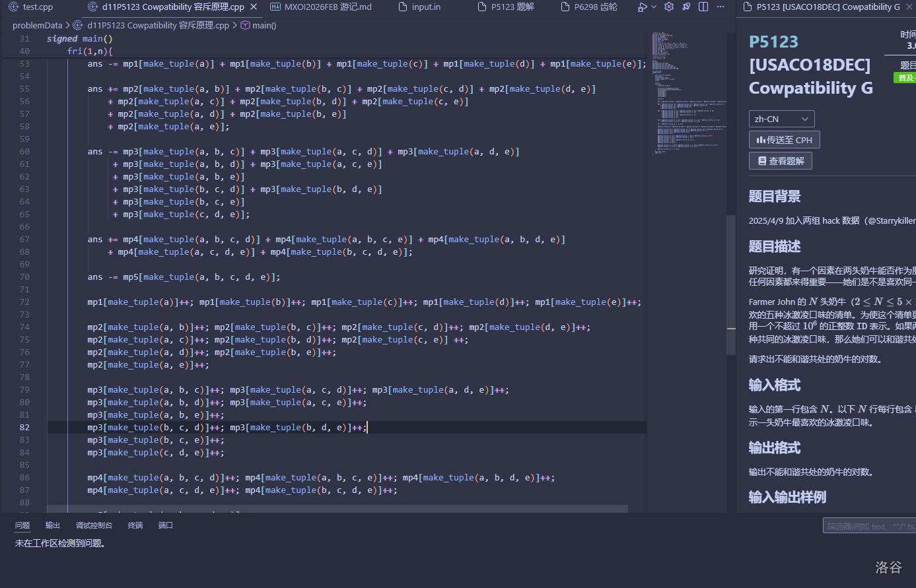Switch to the input.in tab

[x=426, y=7]
